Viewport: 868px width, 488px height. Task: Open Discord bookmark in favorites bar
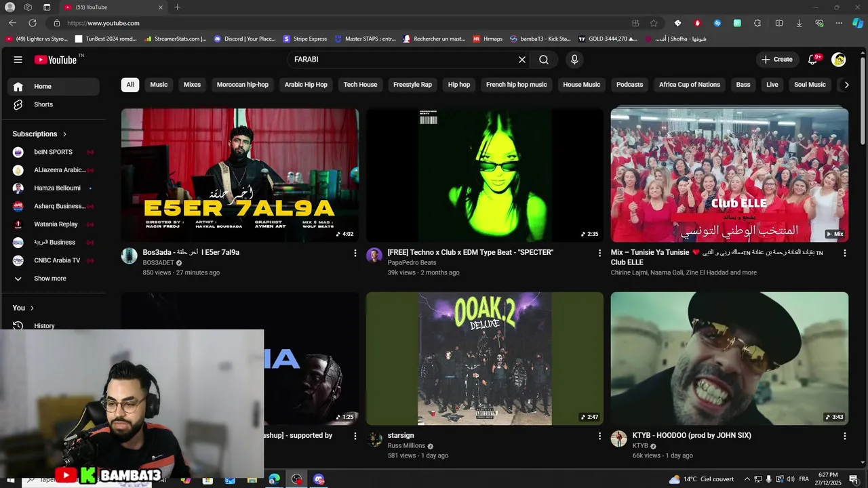pos(245,39)
